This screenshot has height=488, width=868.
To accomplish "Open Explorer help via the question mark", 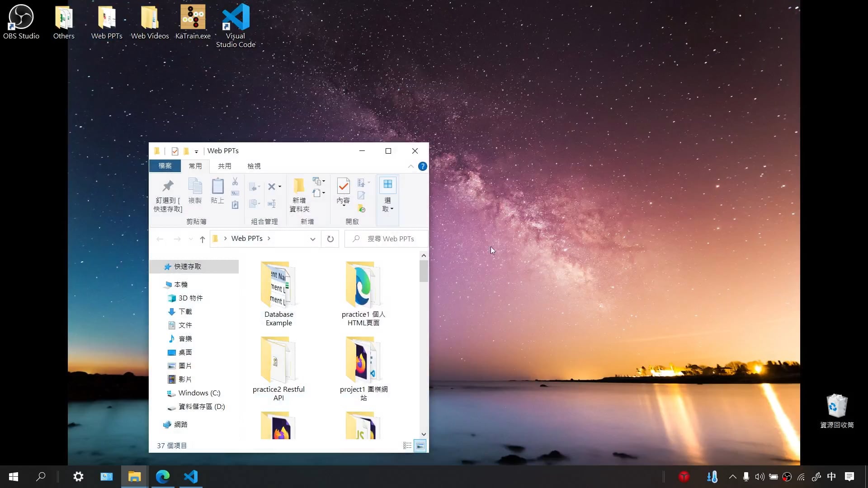I will click(422, 166).
